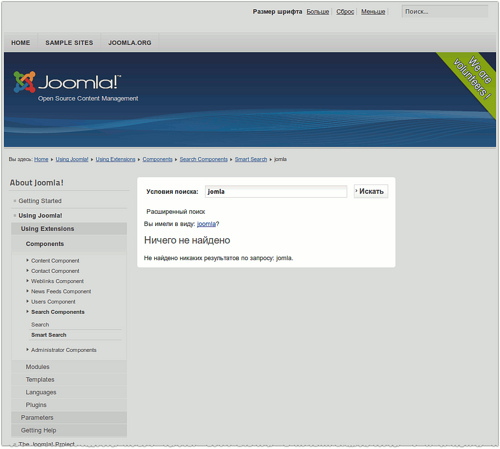This screenshot has height=449, width=500.
Task: Expand Расширенный поиск advanced search
Action: [176, 212]
